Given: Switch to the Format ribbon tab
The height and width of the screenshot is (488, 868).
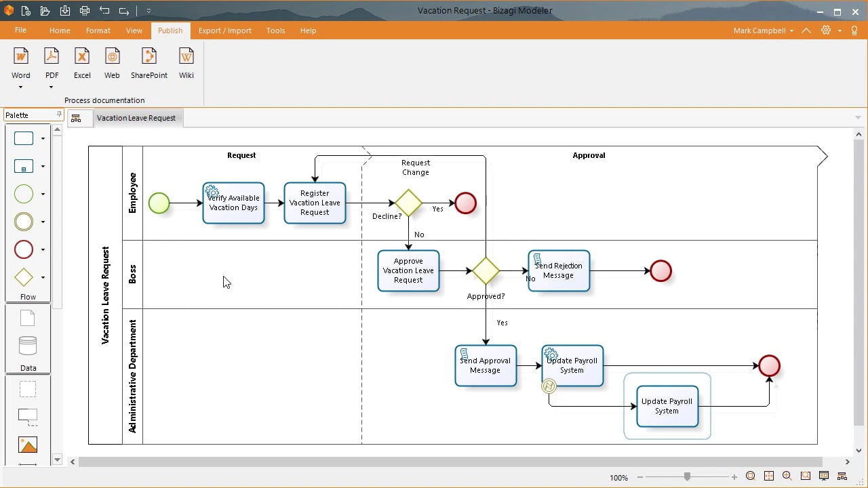Looking at the screenshot, I should coord(98,30).
